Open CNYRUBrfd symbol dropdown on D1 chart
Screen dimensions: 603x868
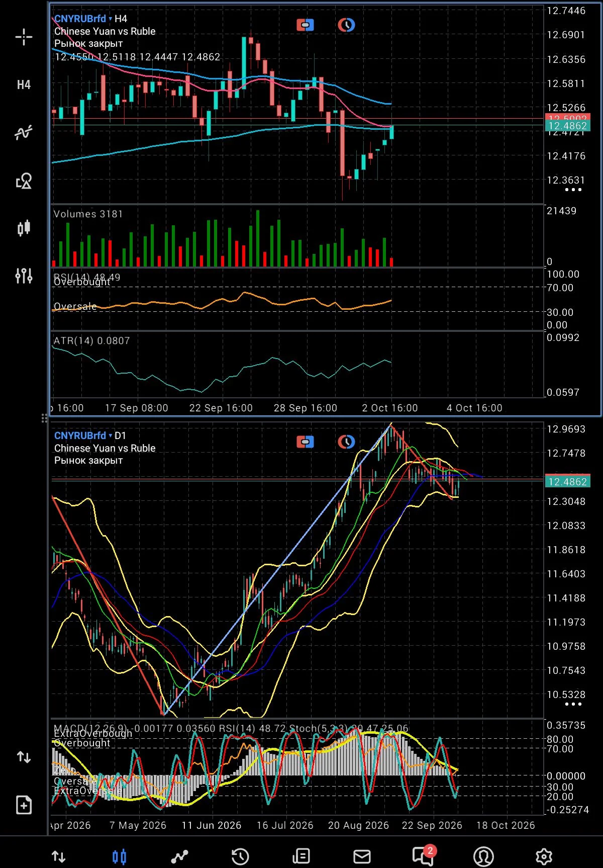(83, 436)
